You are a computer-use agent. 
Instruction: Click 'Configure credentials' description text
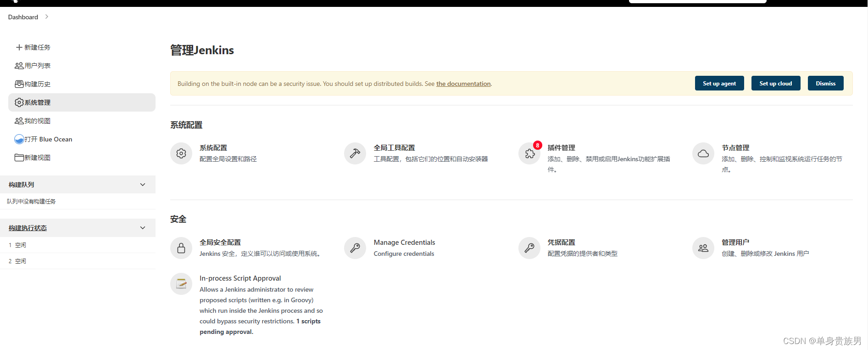coord(404,254)
